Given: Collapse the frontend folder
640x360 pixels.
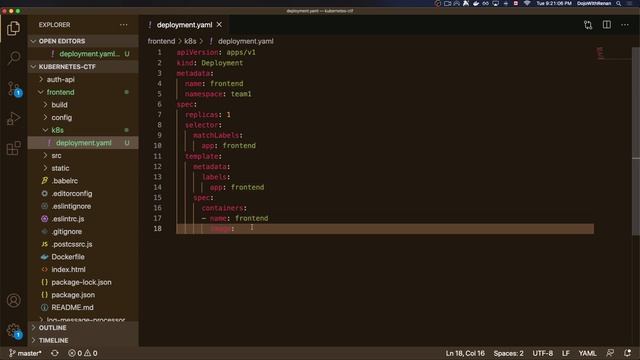Looking at the screenshot, I should 83,92.
